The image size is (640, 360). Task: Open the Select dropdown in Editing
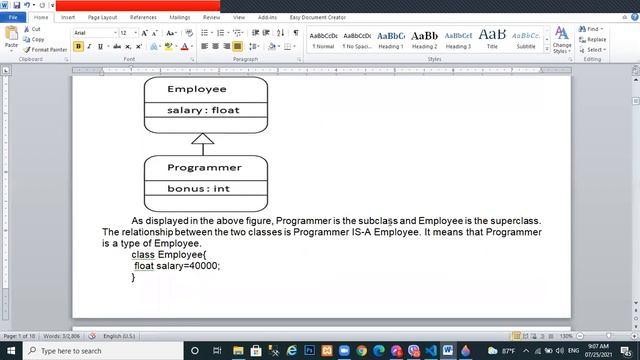592,49
